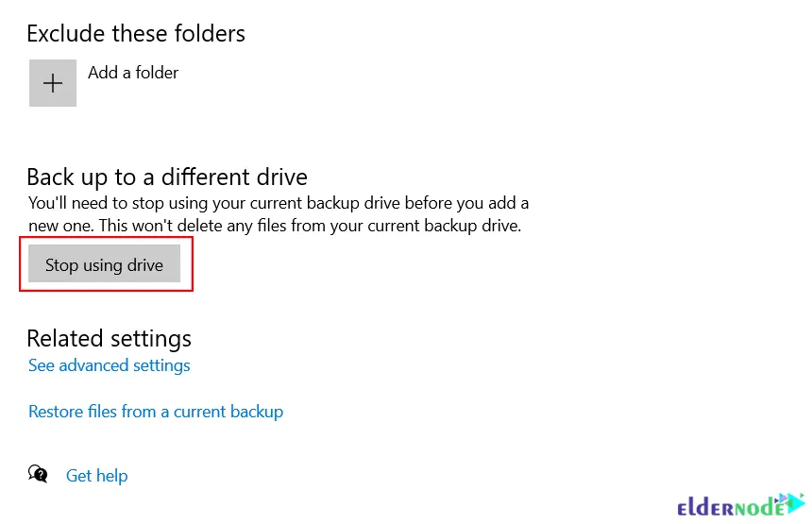Click the Eldernode play arrow logo icon
Image resolution: width=812 pixels, height=524 pixels.
[x=791, y=503]
